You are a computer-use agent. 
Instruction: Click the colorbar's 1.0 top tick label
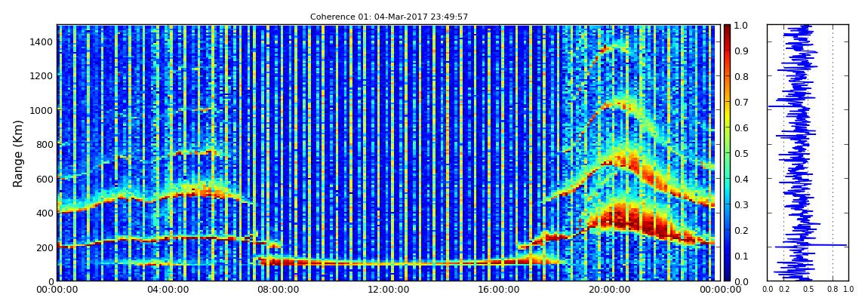click(740, 26)
